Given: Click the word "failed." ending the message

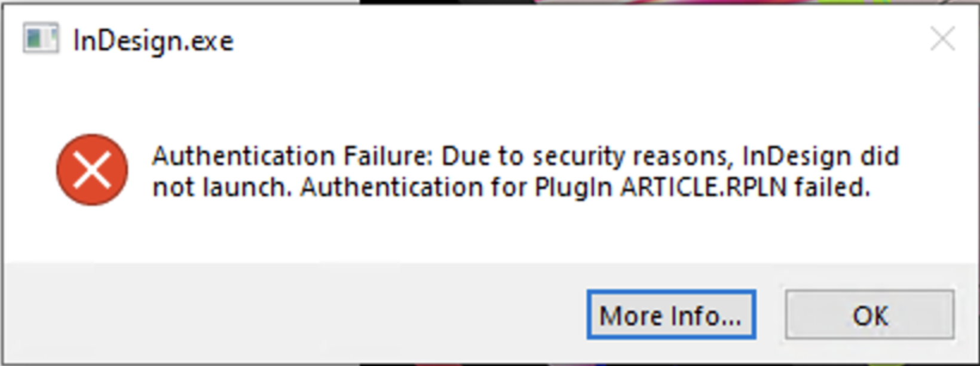Looking at the screenshot, I should [832, 188].
